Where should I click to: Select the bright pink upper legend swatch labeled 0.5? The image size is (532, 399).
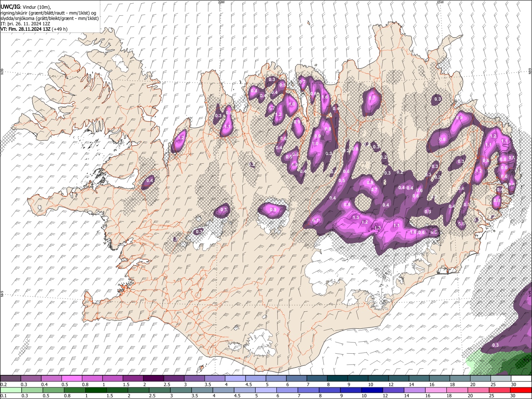pos(71,378)
